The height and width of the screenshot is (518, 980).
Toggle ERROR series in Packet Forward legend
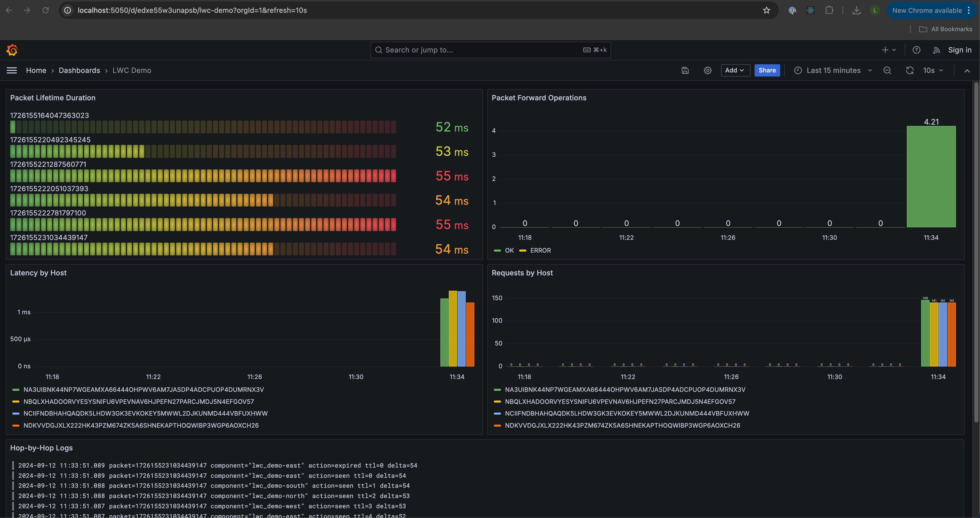[540, 251]
